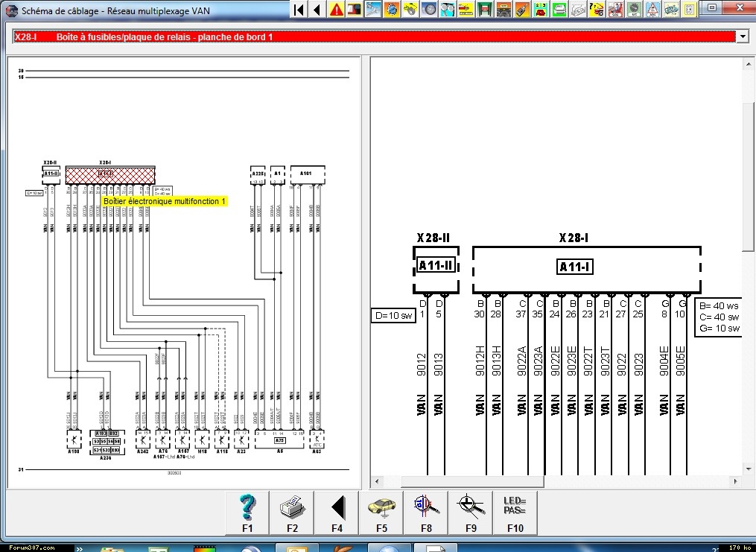Screen dimensions: 756x552
Task: Click wire number 9012H in zoomed view
Action: pyautogui.click(x=480, y=360)
